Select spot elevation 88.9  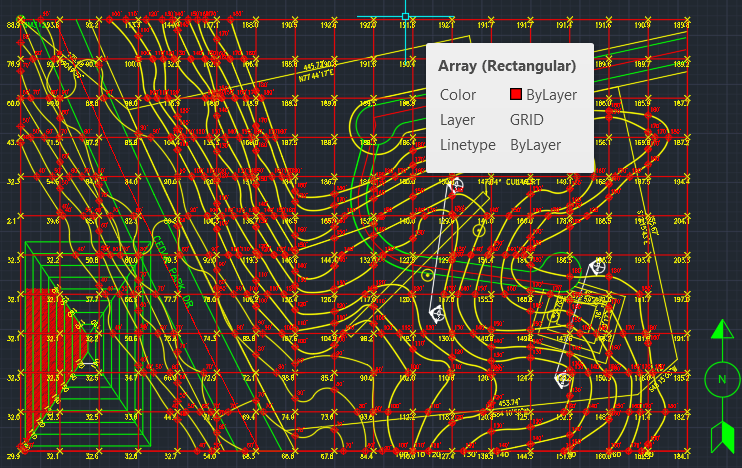13,25
